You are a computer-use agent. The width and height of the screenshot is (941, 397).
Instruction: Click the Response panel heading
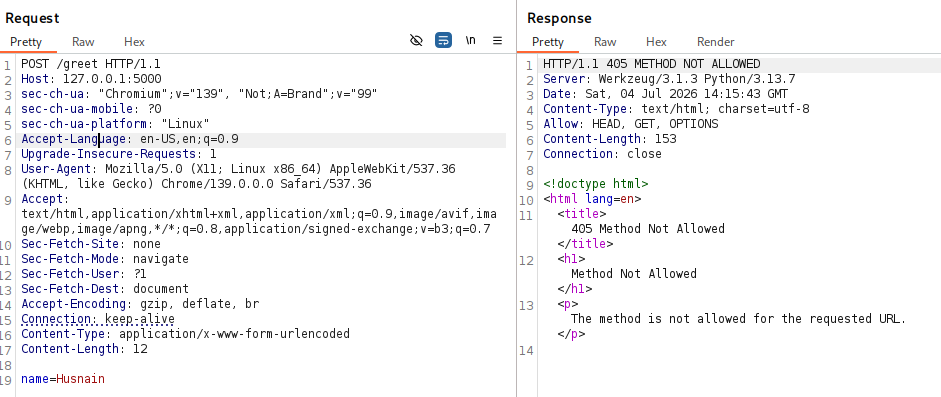coord(559,18)
